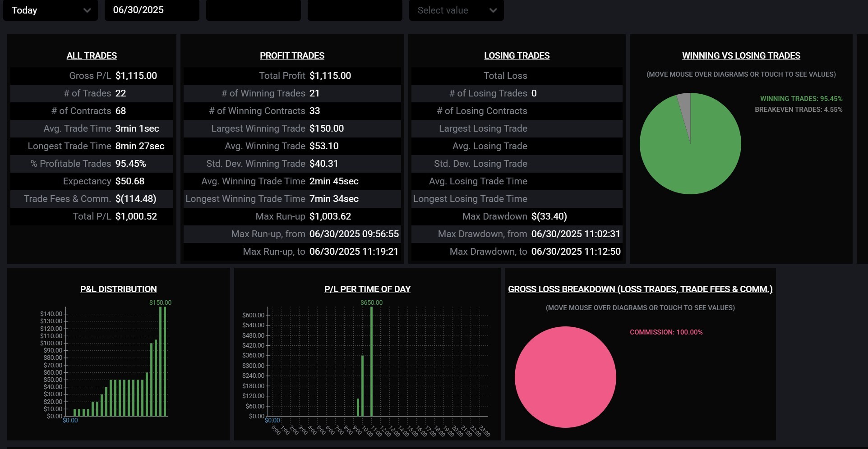
Task: Click the LOSING TRADES heading
Action: pyautogui.click(x=517, y=55)
